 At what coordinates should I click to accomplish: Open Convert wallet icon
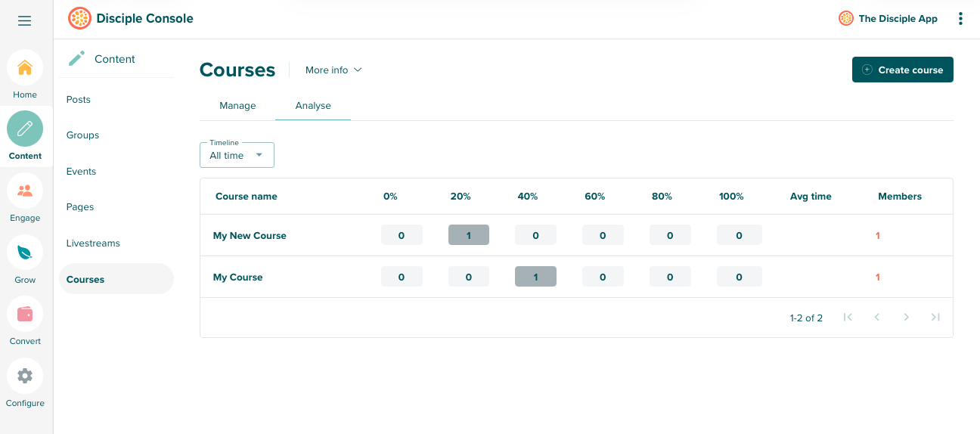[25, 314]
